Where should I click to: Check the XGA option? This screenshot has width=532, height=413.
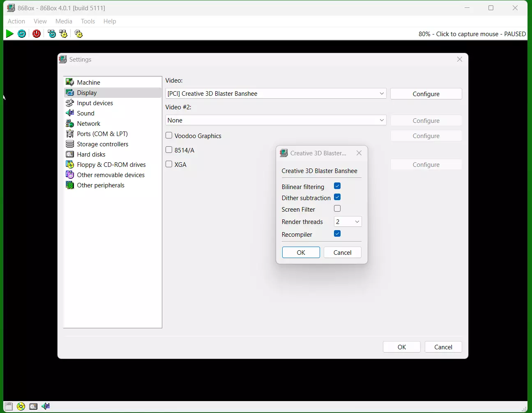point(169,164)
